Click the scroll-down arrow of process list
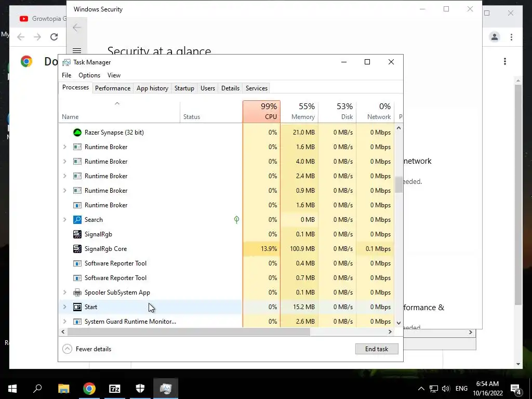The image size is (532, 399). [x=398, y=323]
